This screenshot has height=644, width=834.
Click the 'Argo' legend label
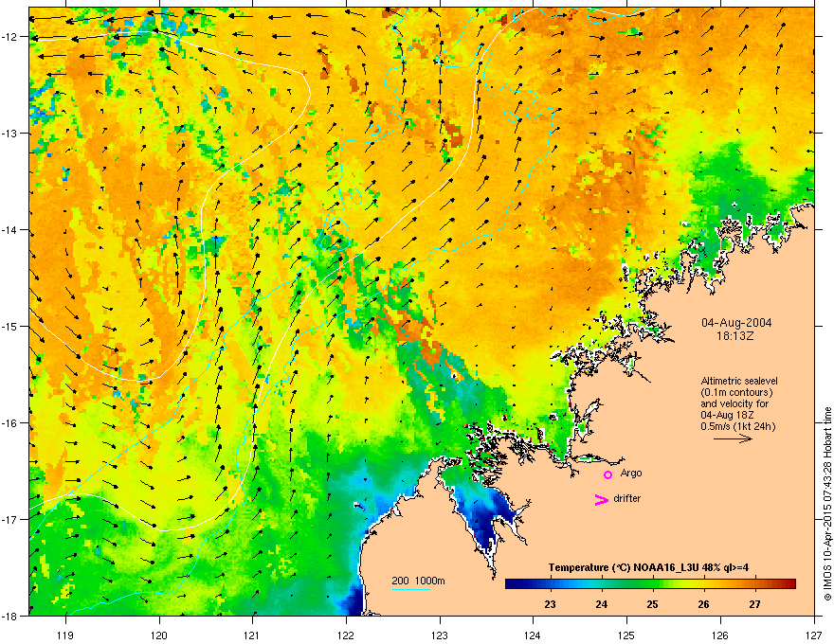click(631, 473)
